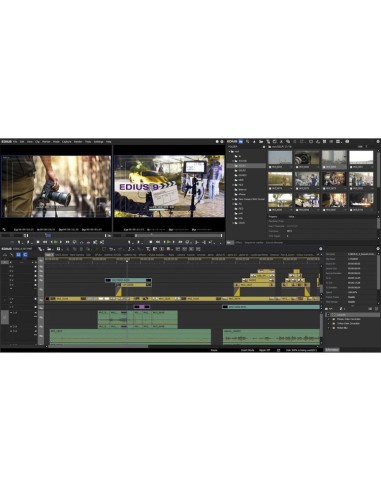Open the Render menu
Image resolution: width=381 pixels, height=492 pixels.
point(78,142)
